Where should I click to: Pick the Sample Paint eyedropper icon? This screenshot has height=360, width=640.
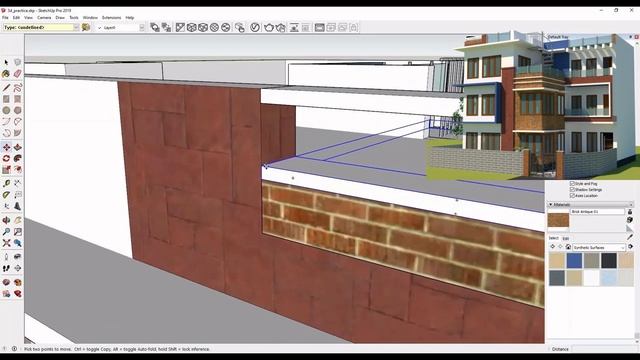pos(630,237)
